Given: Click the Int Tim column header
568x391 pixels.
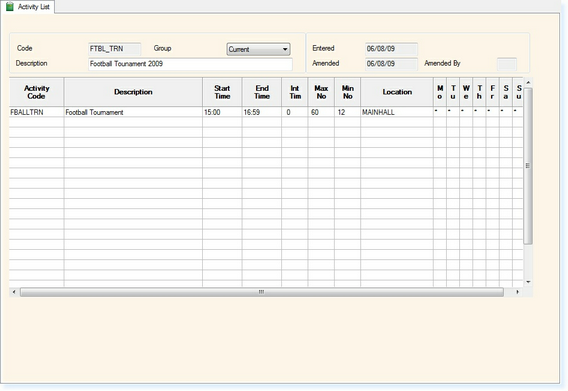Looking at the screenshot, I should 295,92.
